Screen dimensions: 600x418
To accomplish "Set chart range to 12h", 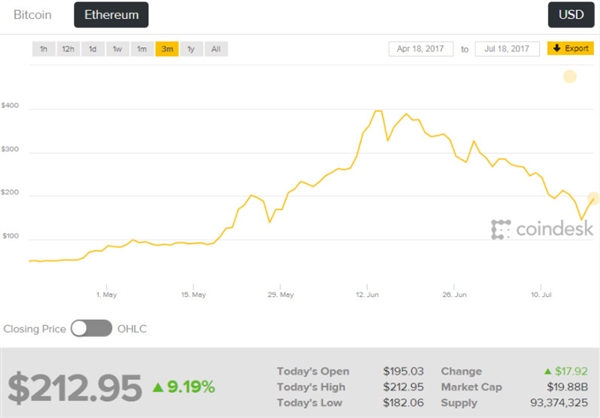I will [68, 49].
